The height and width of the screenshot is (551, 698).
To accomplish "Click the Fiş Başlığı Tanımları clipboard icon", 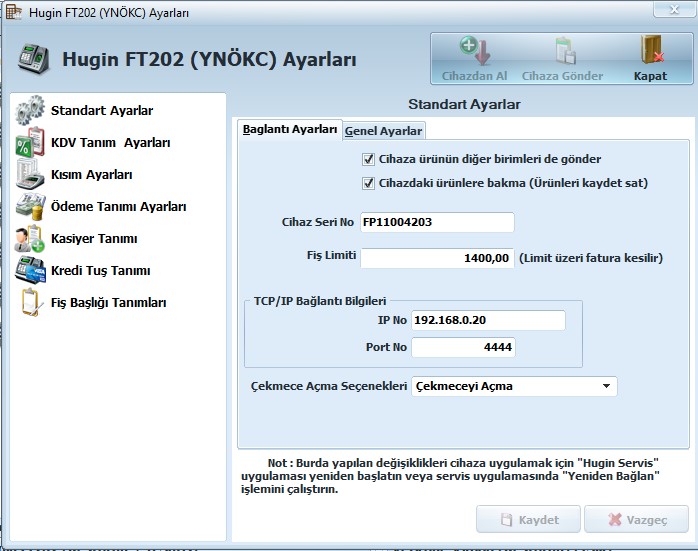I will (31, 302).
